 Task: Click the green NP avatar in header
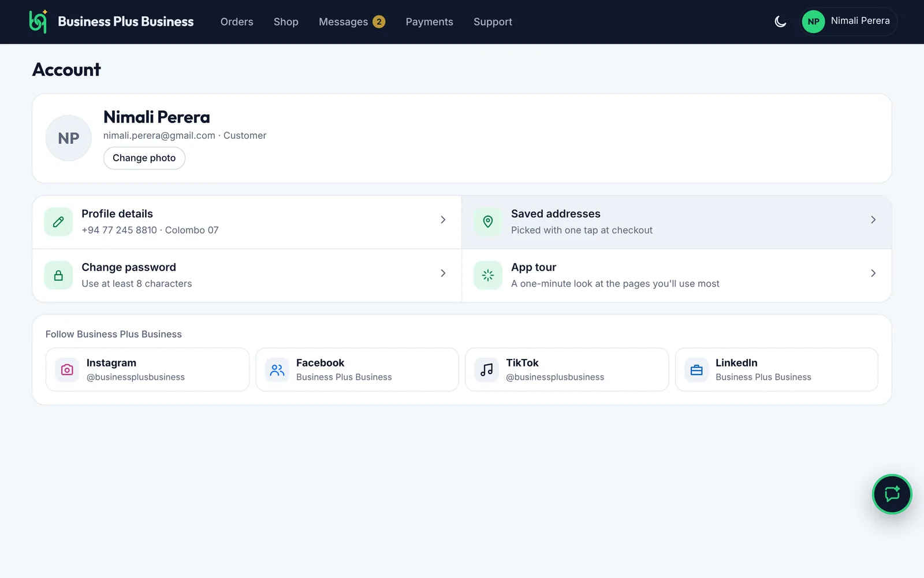[813, 22]
